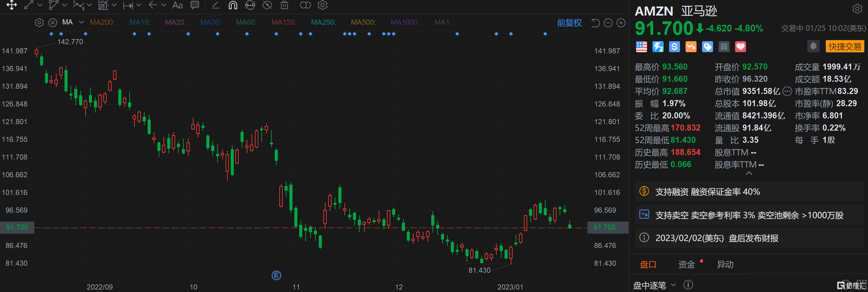
Task: Click the ellipsis next to 总市值
Action: 787,91
